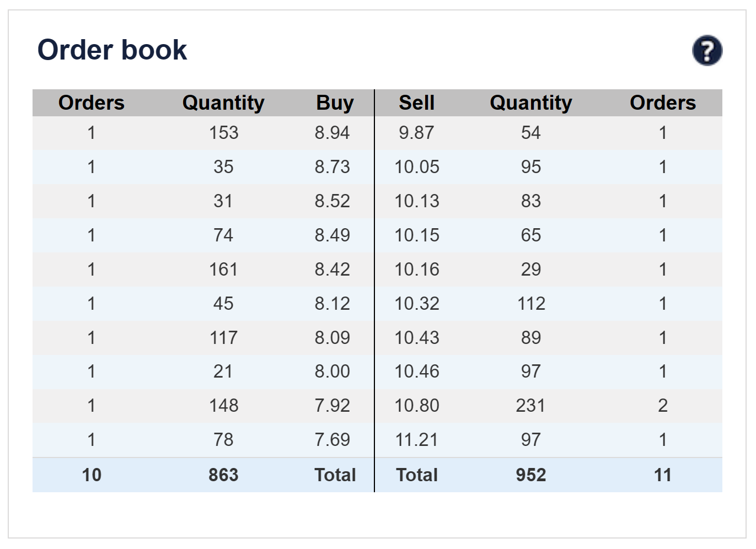Click sell quantity 54
Viewport: 756px width, 549px height.
tap(531, 133)
